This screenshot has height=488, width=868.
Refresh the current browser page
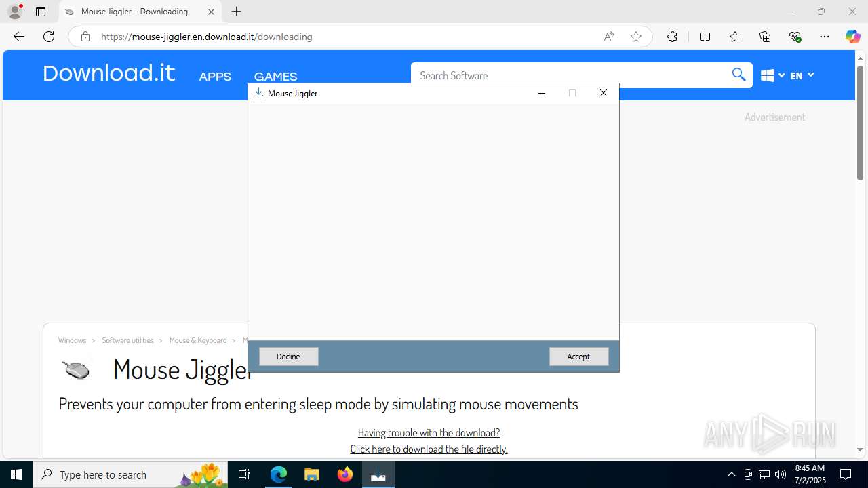[49, 37]
